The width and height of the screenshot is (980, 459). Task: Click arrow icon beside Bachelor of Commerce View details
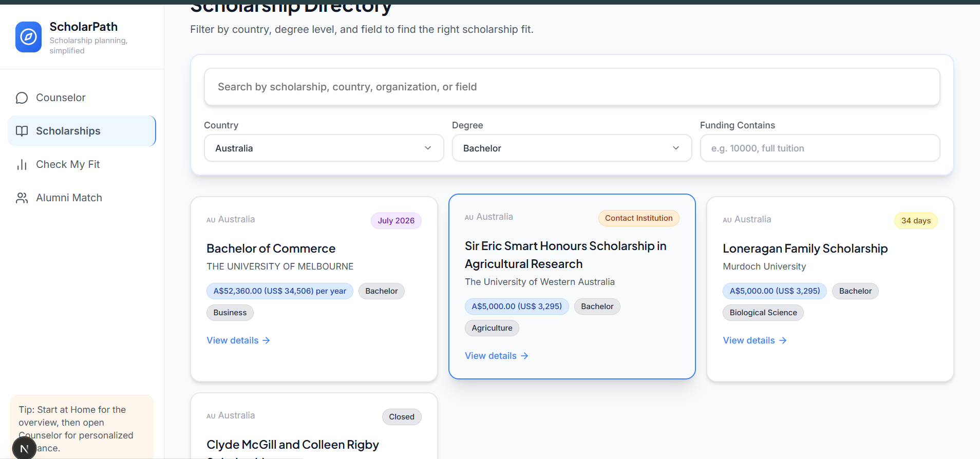point(266,340)
